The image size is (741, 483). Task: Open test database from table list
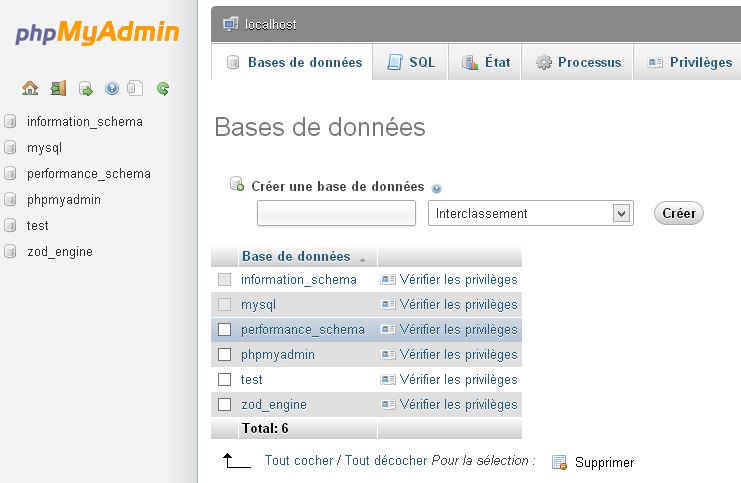pyautogui.click(x=251, y=380)
